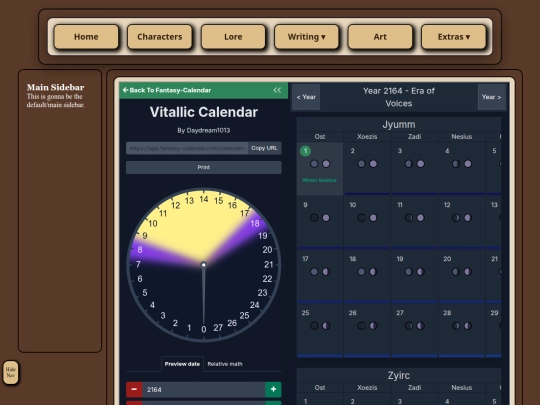Image resolution: width=540 pixels, height=405 pixels.
Task: Select day number 10 in Jyumm
Action: click(x=353, y=205)
